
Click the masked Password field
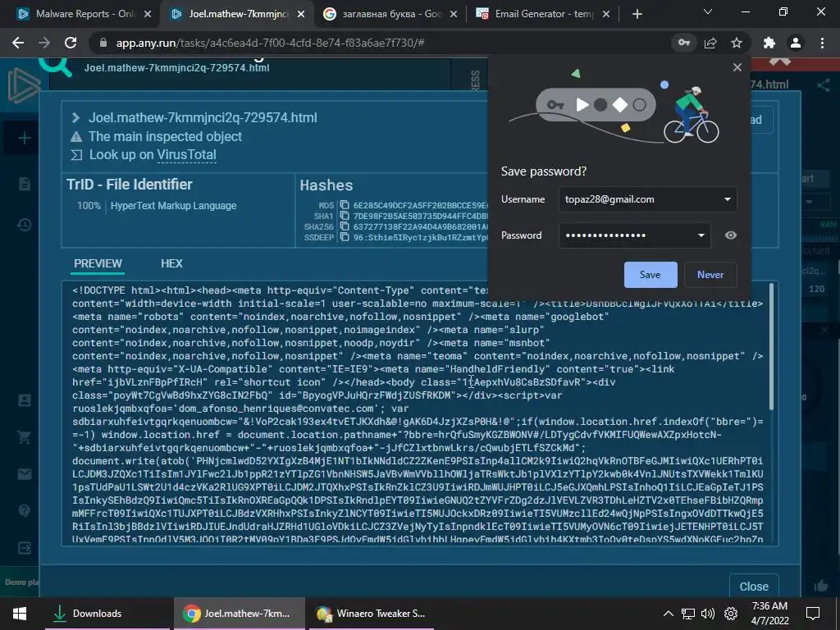tap(634, 235)
